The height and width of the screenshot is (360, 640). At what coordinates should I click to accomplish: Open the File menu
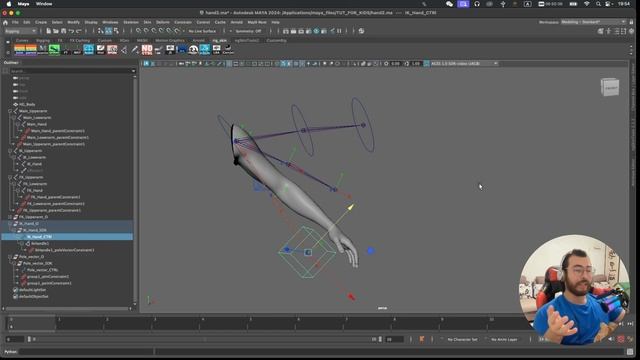click(x=15, y=22)
